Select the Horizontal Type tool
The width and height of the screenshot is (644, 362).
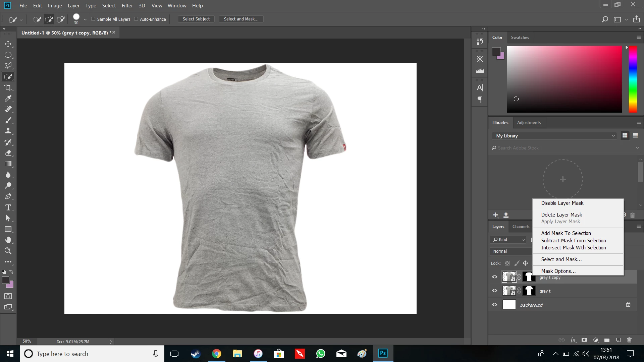coord(8,207)
